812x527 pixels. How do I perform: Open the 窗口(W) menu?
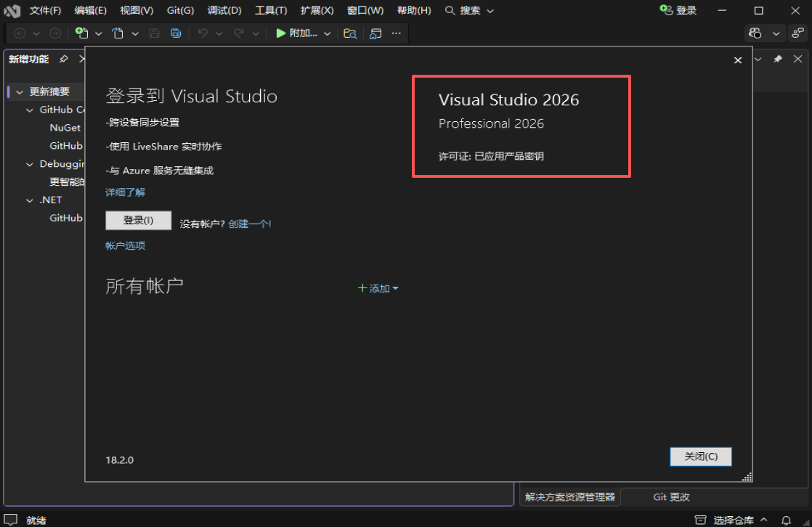point(365,10)
